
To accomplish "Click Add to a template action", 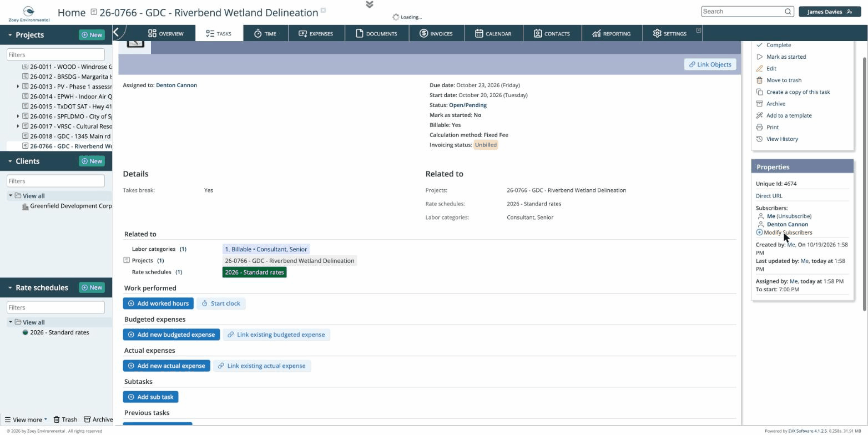I will pyautogui.click(x=784, y=115).
